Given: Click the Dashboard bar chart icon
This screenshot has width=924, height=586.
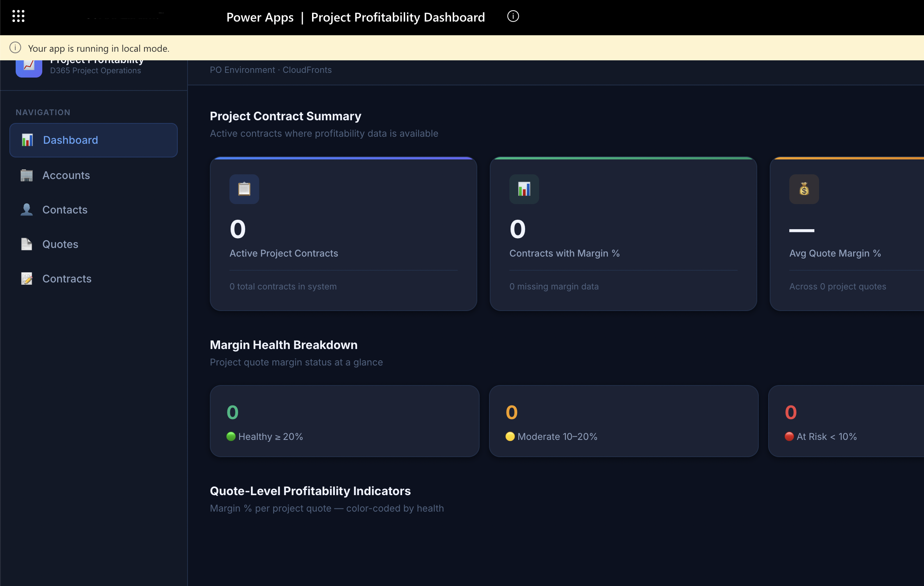Looking at the screenshot, I should click(x=27, y=140).
